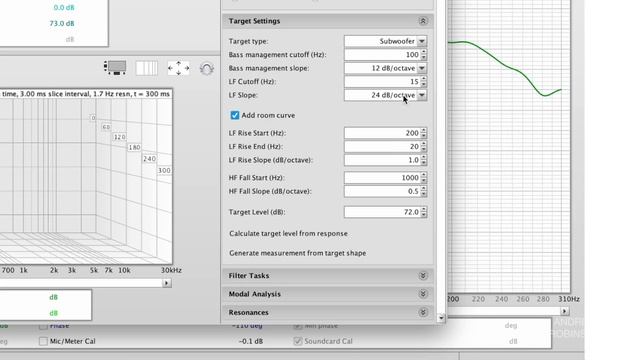Click the 240 frequency axis label

tap(502, 299)
